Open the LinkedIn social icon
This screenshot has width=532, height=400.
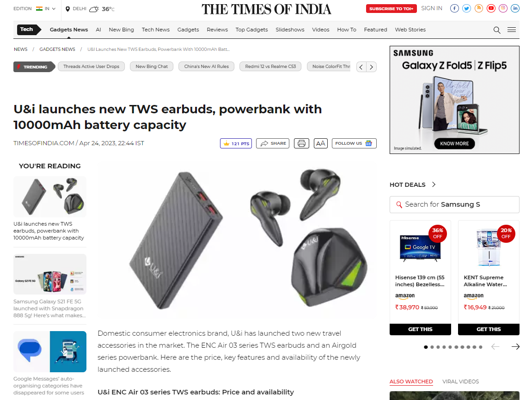click(x=515, y=8)
